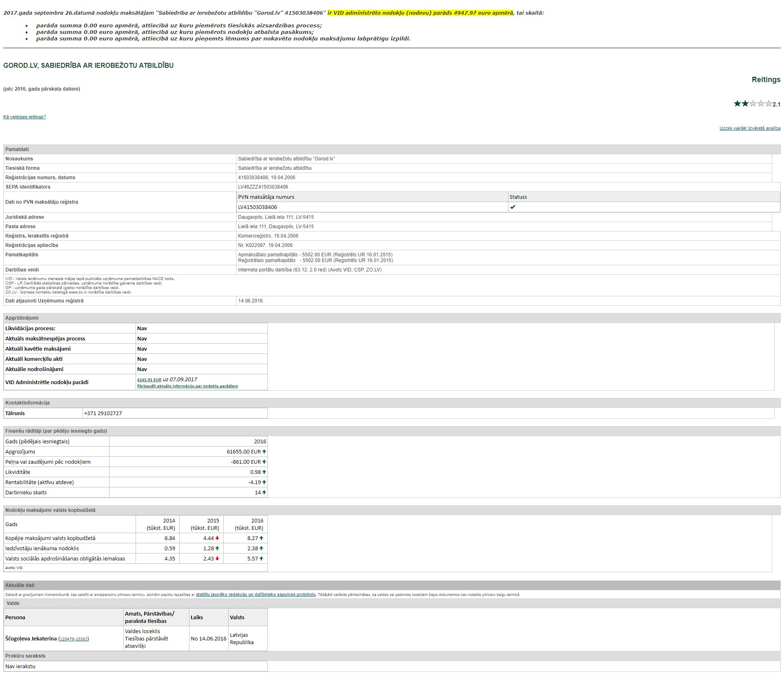Click the person code link 120479-10262
This screenshot has height=678, width=784.
[x=73, y=639]
